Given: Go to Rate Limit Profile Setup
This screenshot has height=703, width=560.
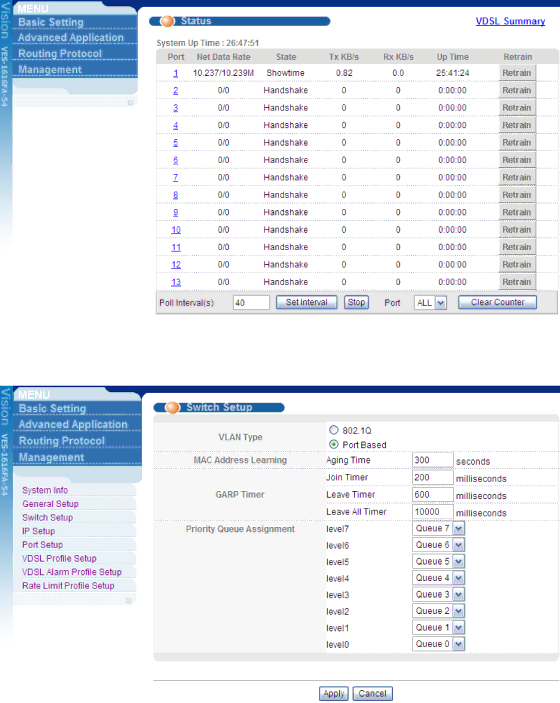Looking at the screenshot, I should 68,586.
